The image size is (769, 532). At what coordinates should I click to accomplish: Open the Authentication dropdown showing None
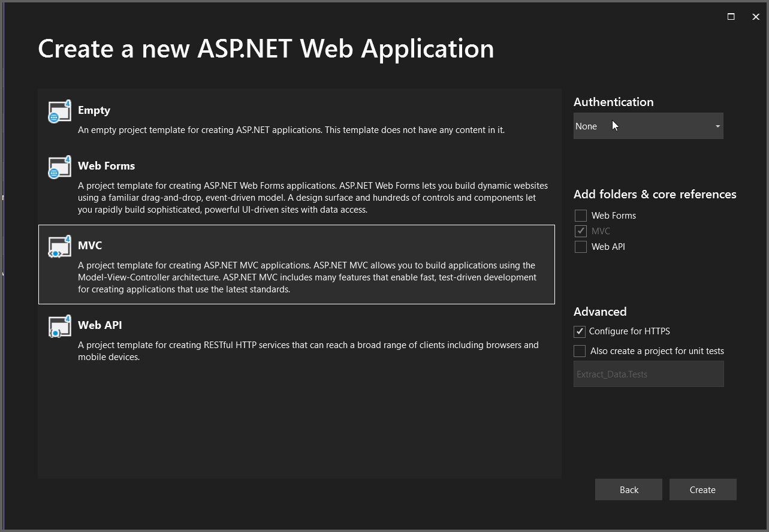coord(648,126)
